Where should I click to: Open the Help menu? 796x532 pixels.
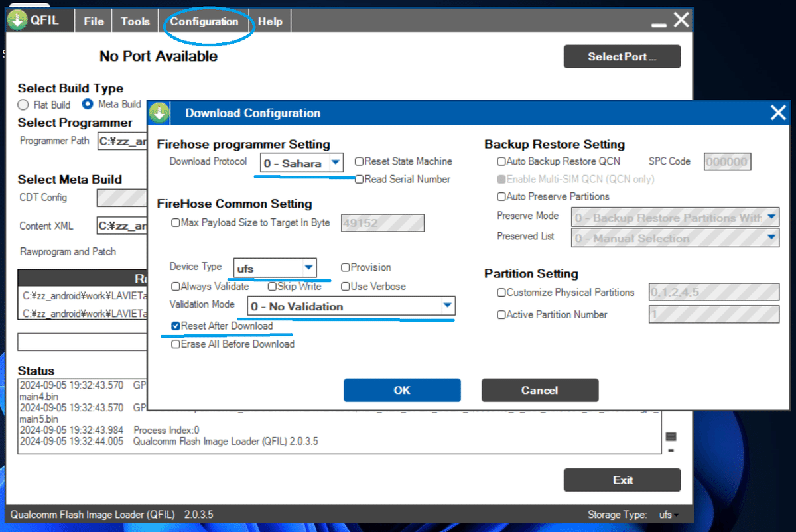(269, 20)
